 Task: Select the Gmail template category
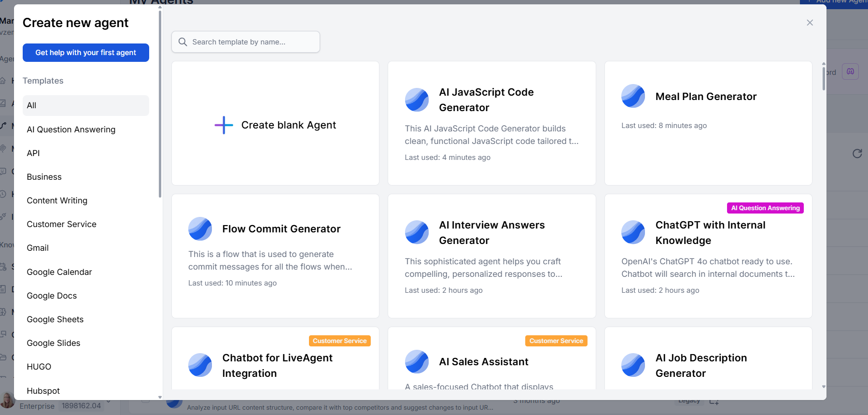click(x=86, y=248)
